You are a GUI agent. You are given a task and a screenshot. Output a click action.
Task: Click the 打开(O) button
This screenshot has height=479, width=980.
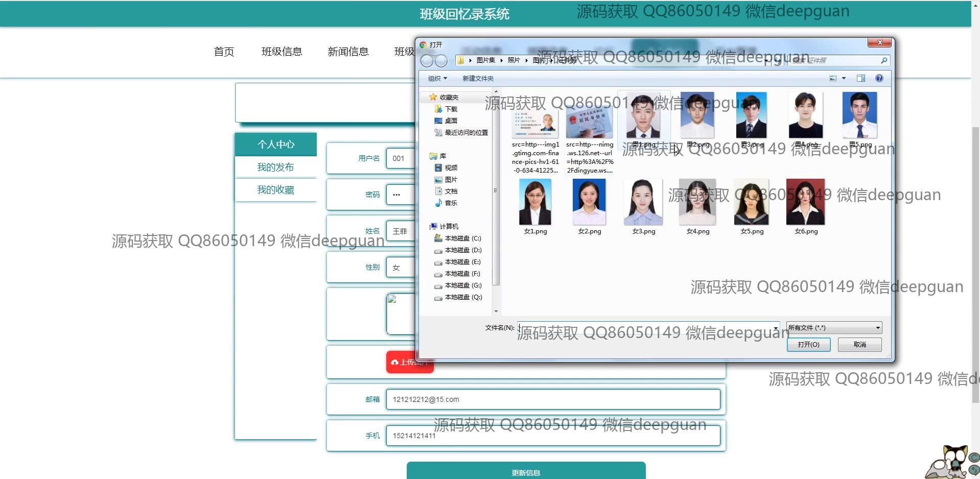point(808,345)
